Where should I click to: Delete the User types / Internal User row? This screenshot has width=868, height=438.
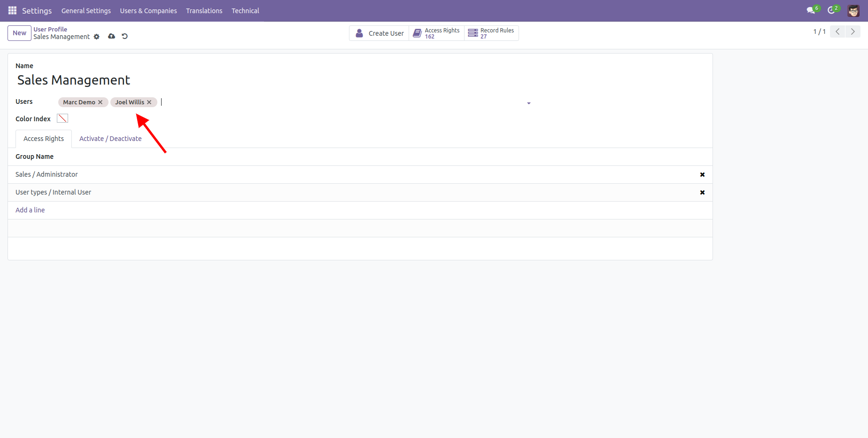[x=702, y=192]
